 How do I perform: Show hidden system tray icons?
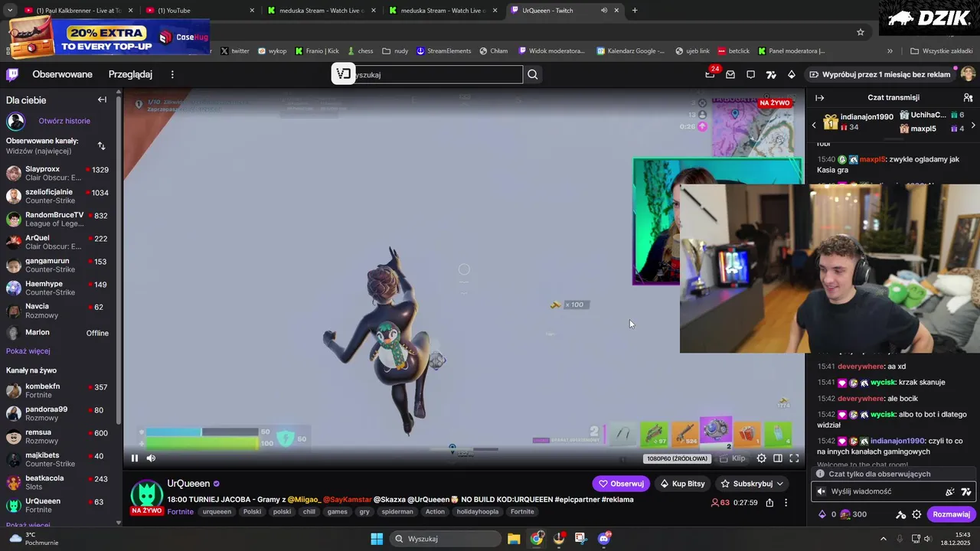point(883,539)
